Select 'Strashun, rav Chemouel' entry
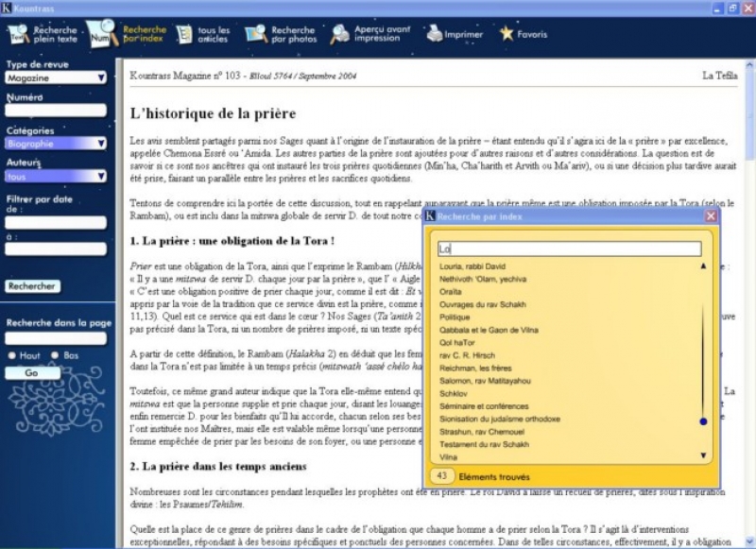Screen dimensions: 756x549 point(482,432)
